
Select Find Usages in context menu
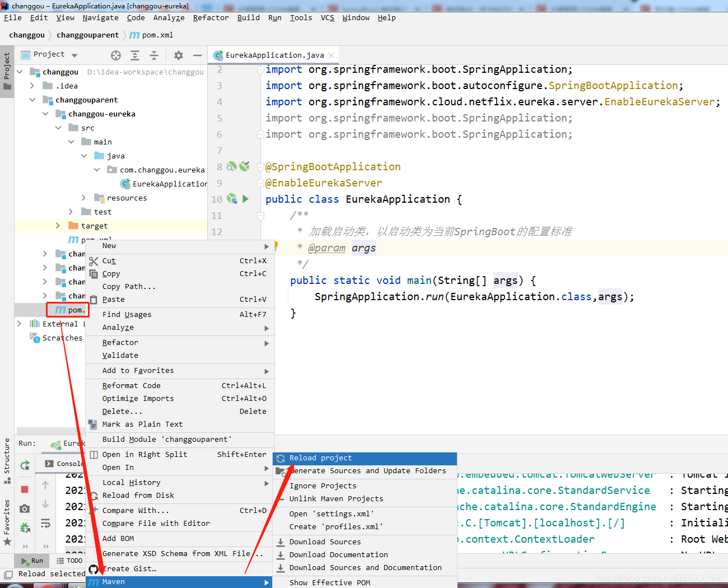point(180,315)
